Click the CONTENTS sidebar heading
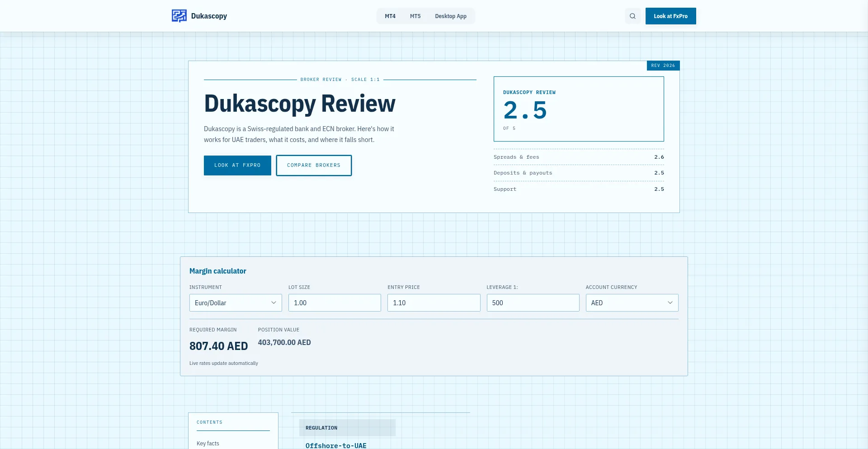This screenshot has height=449, width=868. (x=210, y=422)
